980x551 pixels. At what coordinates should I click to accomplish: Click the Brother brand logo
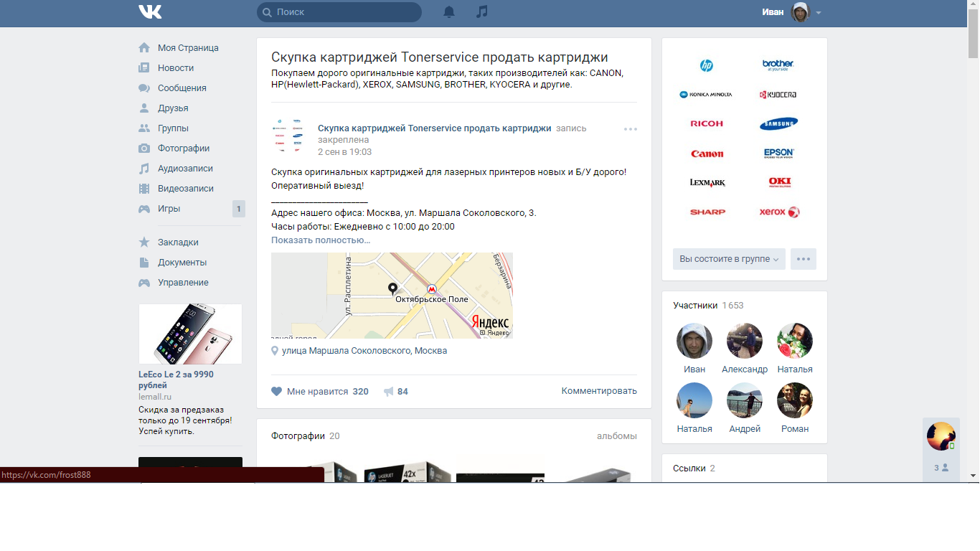pyautogui.click(x=778, y=65)
